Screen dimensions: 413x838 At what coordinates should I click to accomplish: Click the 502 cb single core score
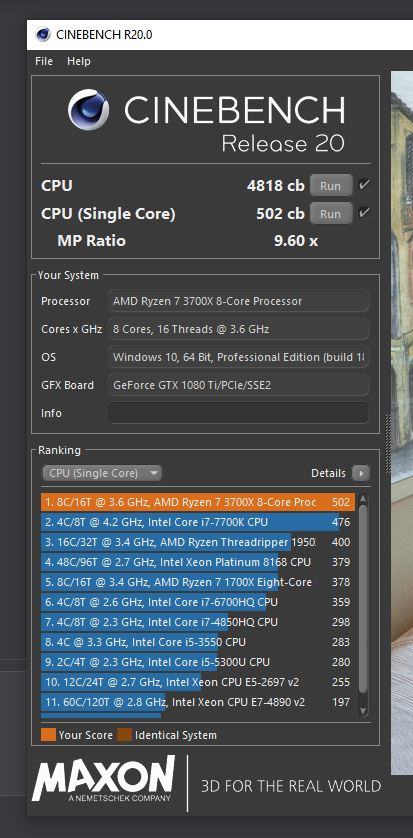[x=280, y=214]
